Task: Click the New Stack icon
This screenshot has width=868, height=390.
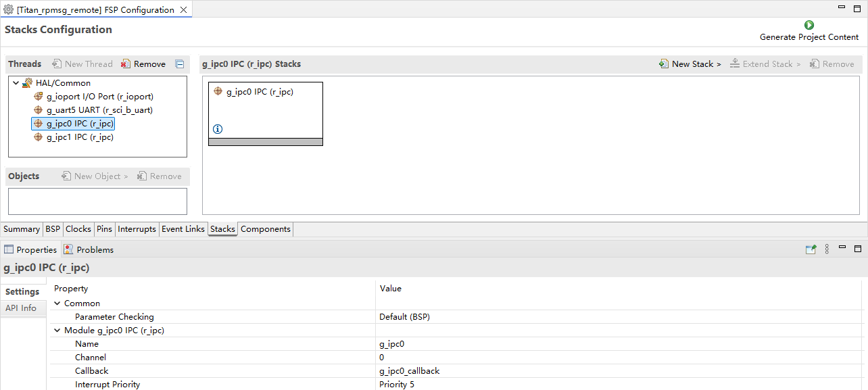Action: [x=664, y=64]
